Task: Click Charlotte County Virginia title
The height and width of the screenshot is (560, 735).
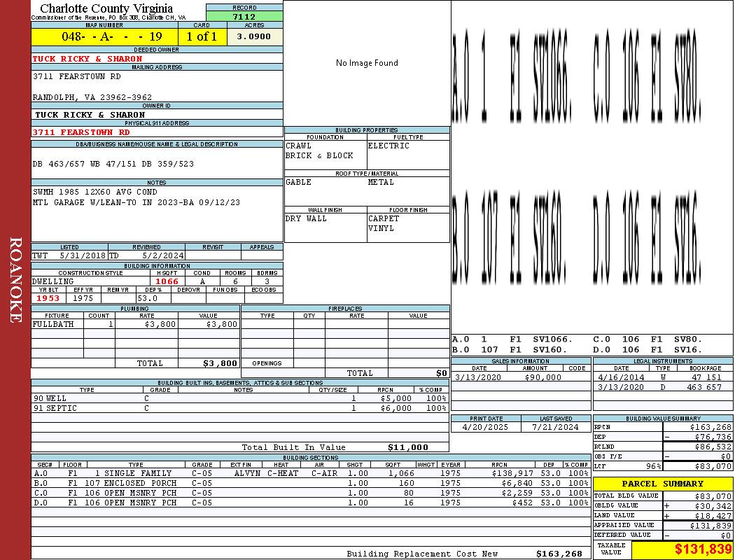Action: [x=106, y=8]
